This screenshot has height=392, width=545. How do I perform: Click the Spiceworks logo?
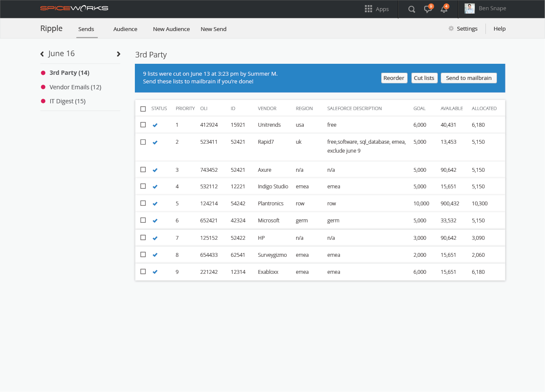74,8
